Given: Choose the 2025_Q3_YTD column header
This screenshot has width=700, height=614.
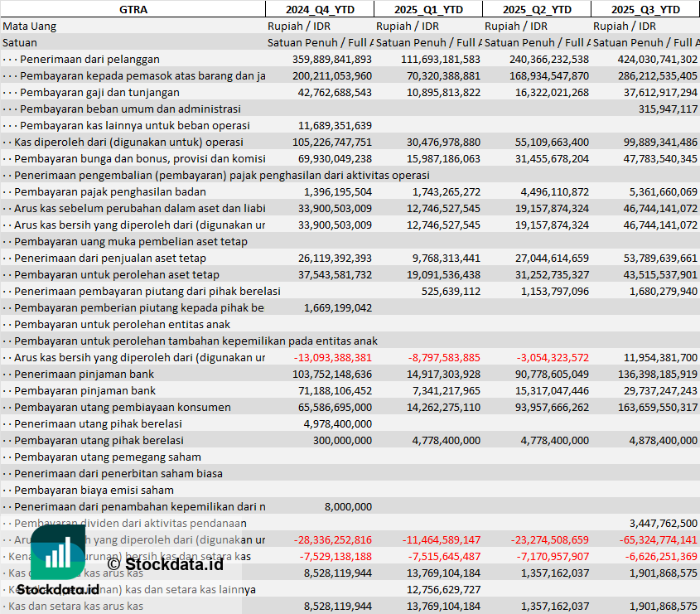Looking at the screenshot, I should point(645,9).
